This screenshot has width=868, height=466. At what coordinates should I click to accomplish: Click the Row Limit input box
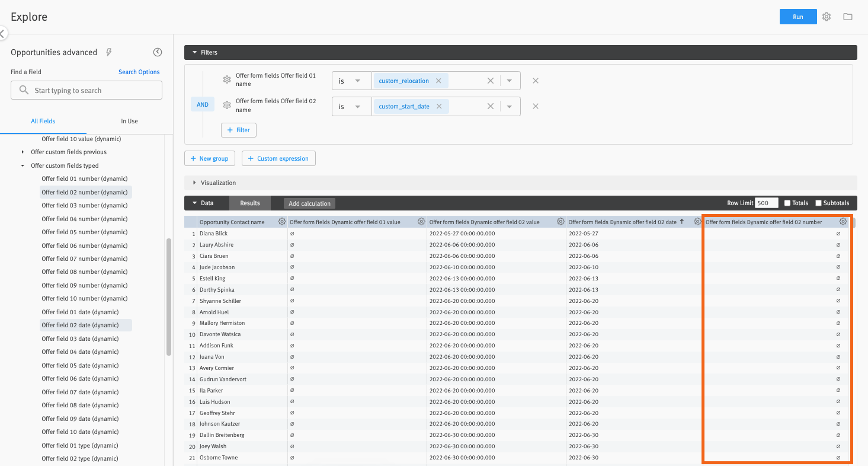pyautogui.click(x=767, y=203)
